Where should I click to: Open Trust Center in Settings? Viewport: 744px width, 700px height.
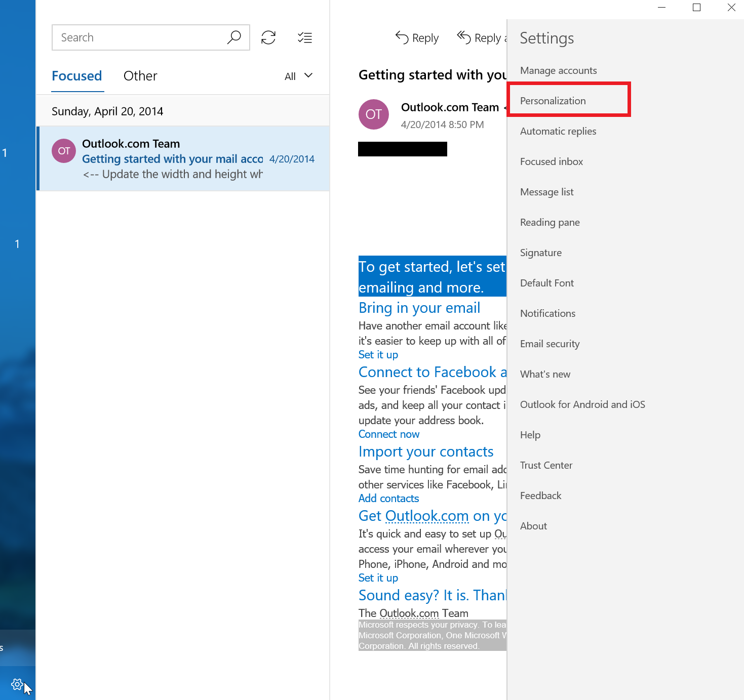pos(546,465)
